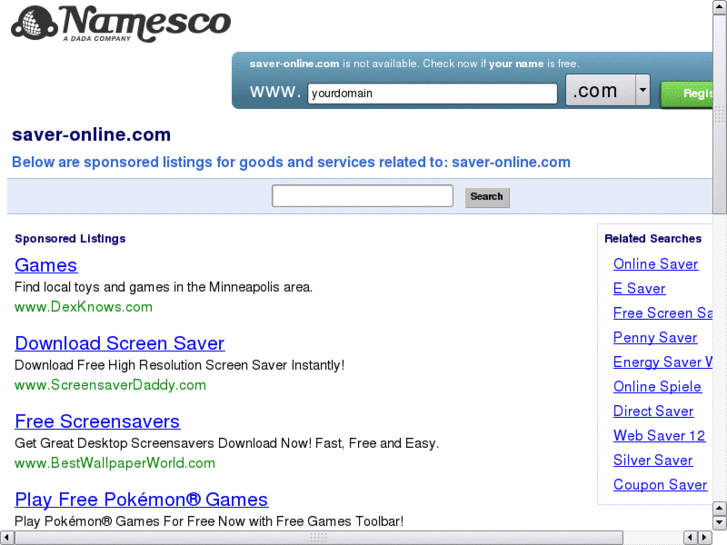Click the yourdomain input field
The width and height of the screenshot is (727, 545).
coord(432,93)
